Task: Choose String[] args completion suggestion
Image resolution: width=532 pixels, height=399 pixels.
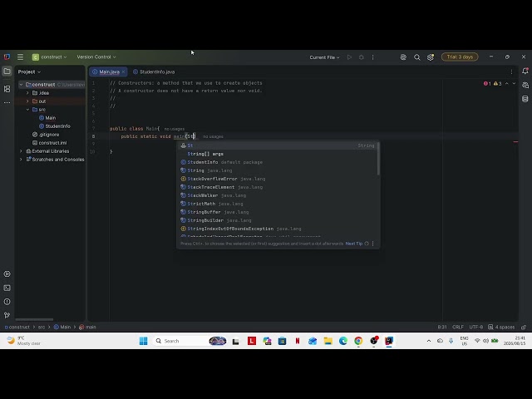Action: pyautogui.click(x=277, y=154)
